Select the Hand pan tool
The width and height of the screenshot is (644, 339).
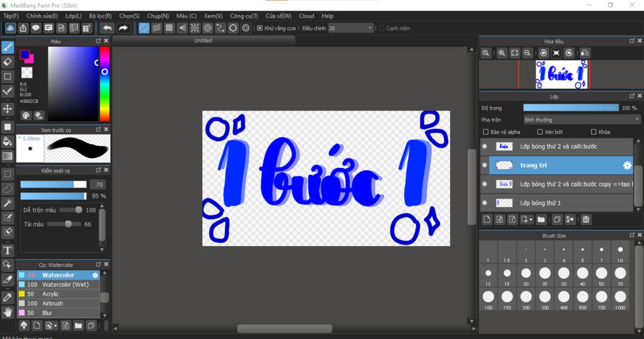tap(8, 313)
